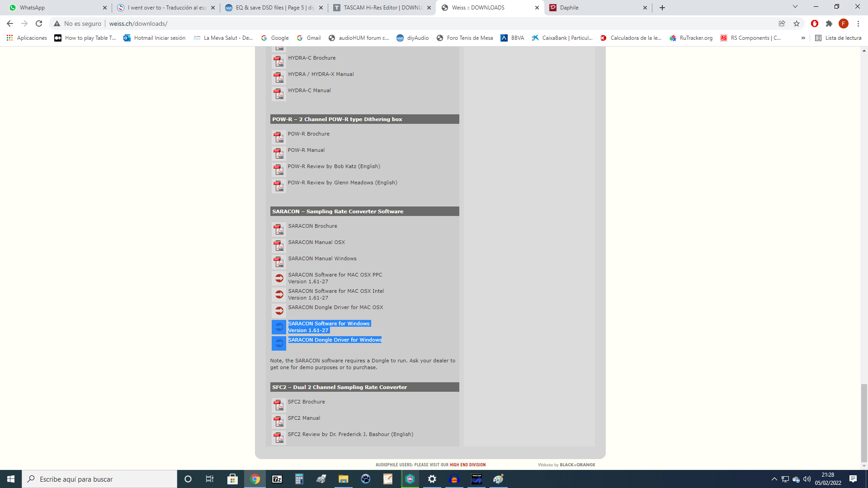Switch to the TASCAM Hi-Res Editor tab
This screenshot has width=868, height=488.
point(382,8)
